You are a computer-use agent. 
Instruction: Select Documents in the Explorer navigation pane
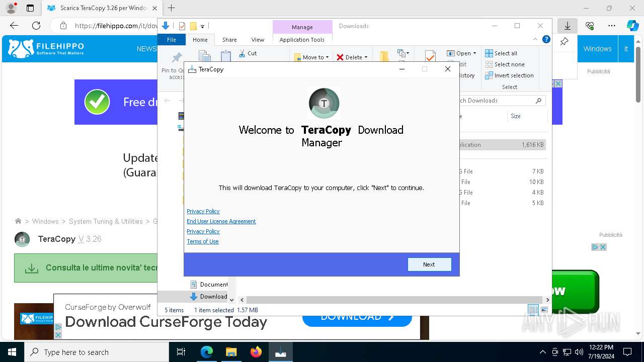pyautogui.click(x=209, y=285)
